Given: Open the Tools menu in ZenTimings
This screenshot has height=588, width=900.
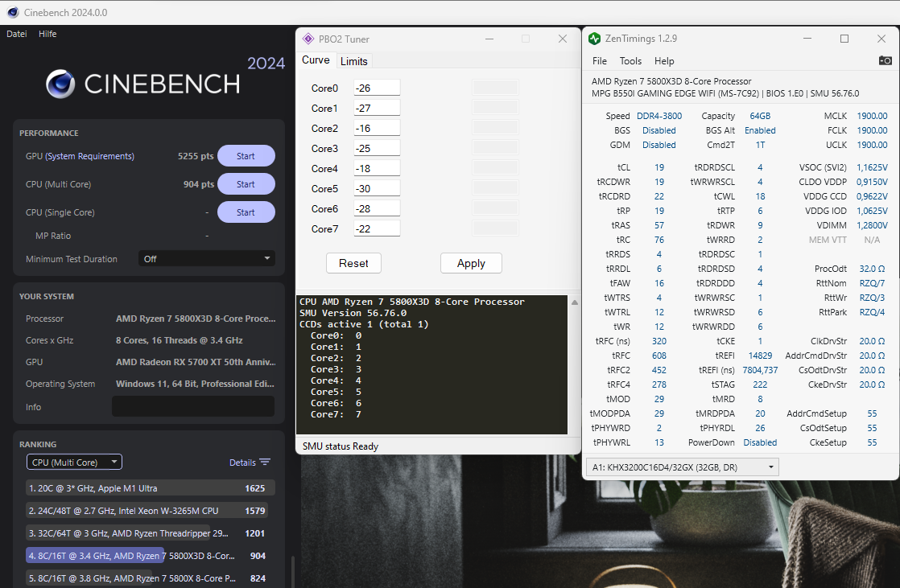Looking at the screenshot, I should tap(630, 61).
